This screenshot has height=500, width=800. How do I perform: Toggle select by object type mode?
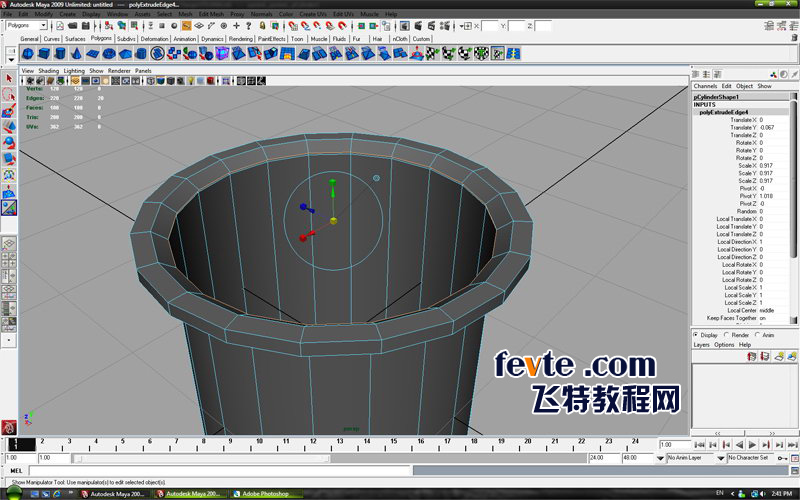click(x=121, y=26)
